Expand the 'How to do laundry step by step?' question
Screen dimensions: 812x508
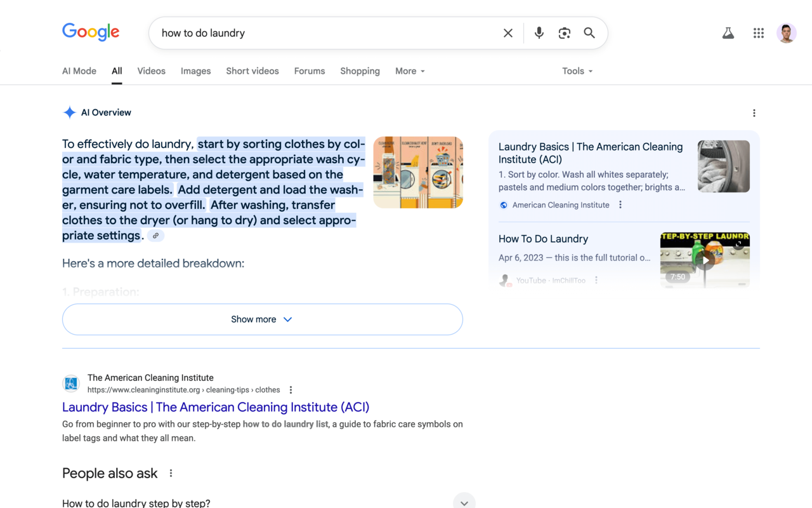point(464,500)
